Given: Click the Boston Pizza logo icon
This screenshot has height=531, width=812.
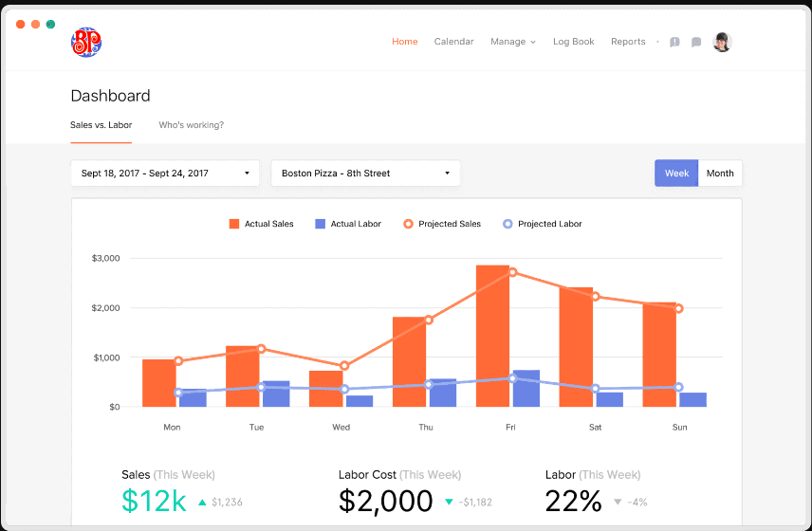Looking at the screenshot, I should (x=85, y=42).
